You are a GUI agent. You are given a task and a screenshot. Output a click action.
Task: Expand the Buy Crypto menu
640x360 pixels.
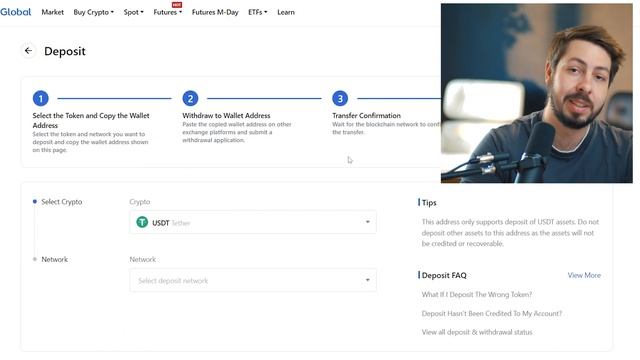coord(93,12)
